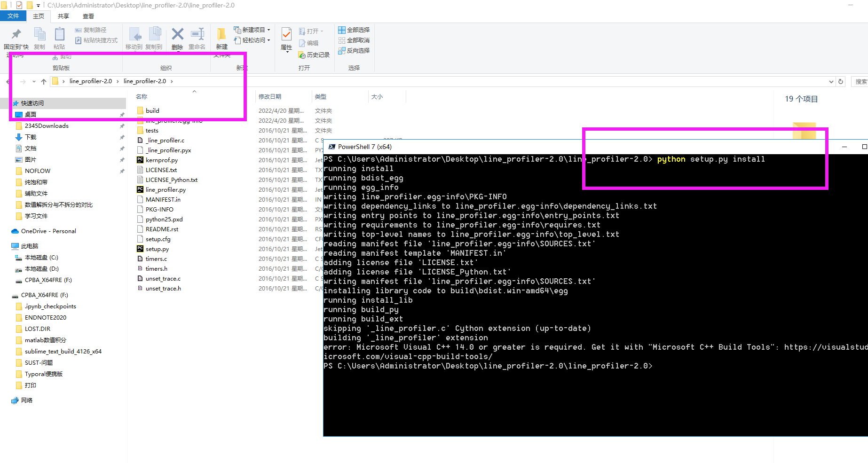The width and height of the screenshot is (868, 463).
Task: Select the setup.py file
Action: pyautogui.click(x=157, y=249)
